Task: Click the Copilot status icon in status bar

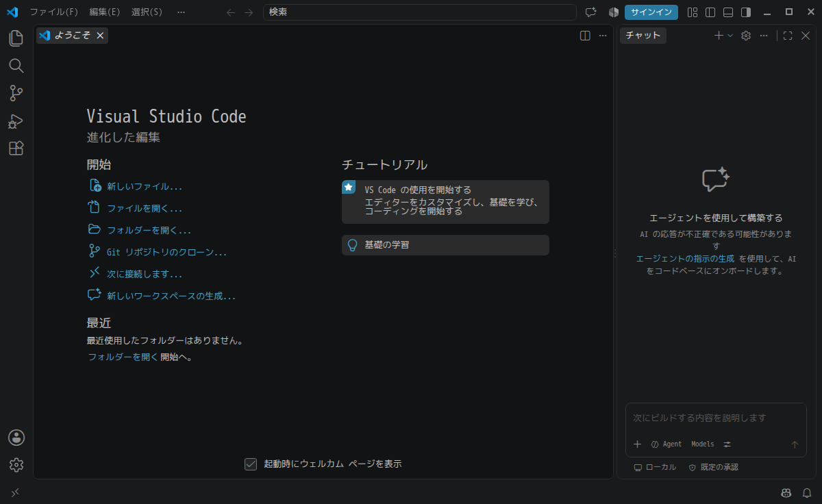Action: pos(786,492)
